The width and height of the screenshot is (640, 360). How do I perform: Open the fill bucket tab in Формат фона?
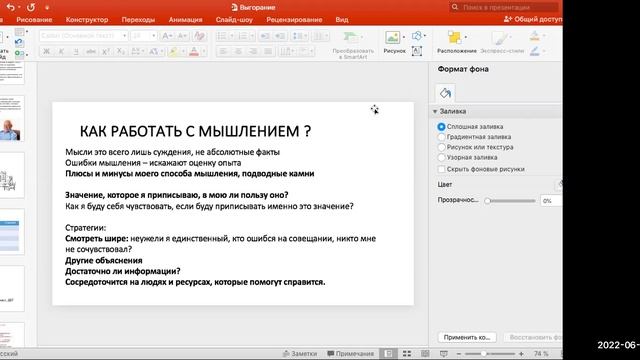(445, 93)
